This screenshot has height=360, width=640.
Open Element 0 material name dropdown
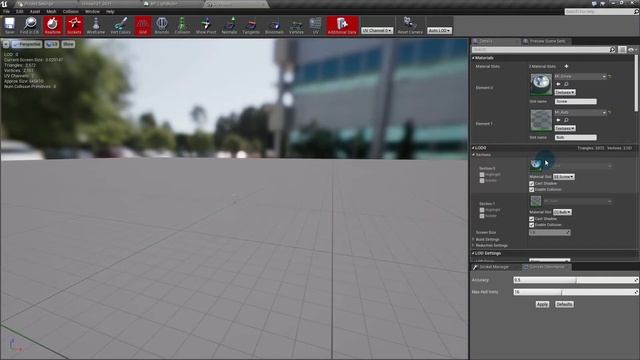pyautogui.click(x=580, y=76)
